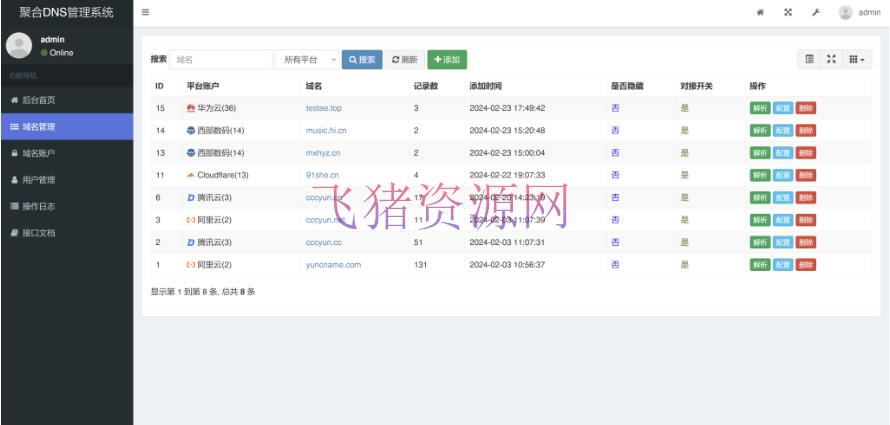Select 域名管理 in the sidebar
This screenshot has width=890, height=425.
tap(66, 127)
